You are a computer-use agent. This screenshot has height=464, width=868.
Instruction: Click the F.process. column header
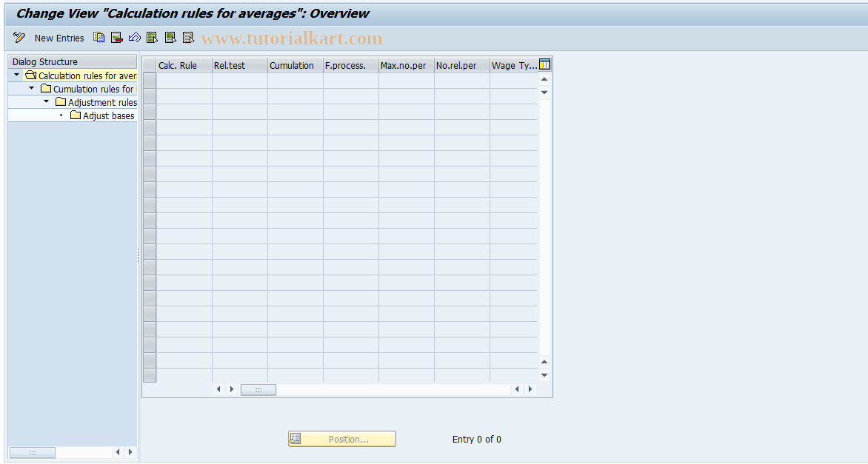[351, 65]
